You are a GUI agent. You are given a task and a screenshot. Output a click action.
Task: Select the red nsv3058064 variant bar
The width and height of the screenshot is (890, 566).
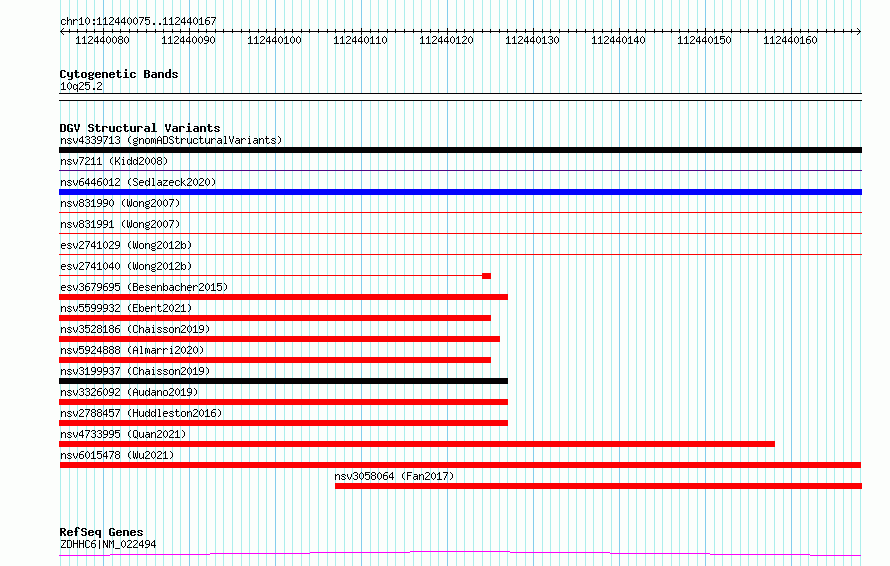click(598, 486)
